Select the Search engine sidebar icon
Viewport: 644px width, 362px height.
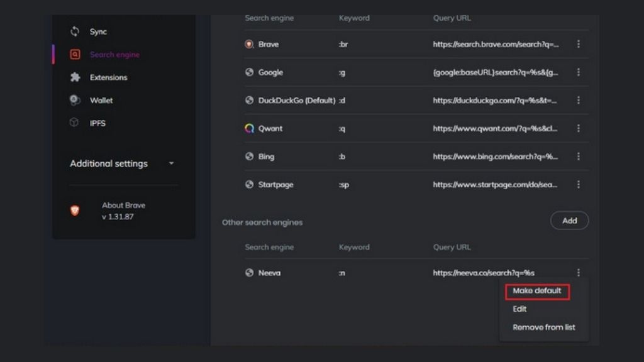point(75,54)
